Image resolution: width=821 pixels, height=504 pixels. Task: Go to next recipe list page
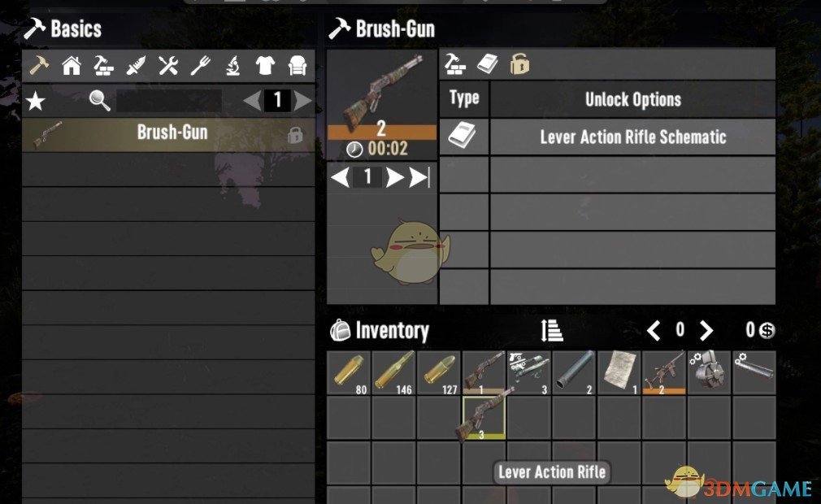click(303, 100)
